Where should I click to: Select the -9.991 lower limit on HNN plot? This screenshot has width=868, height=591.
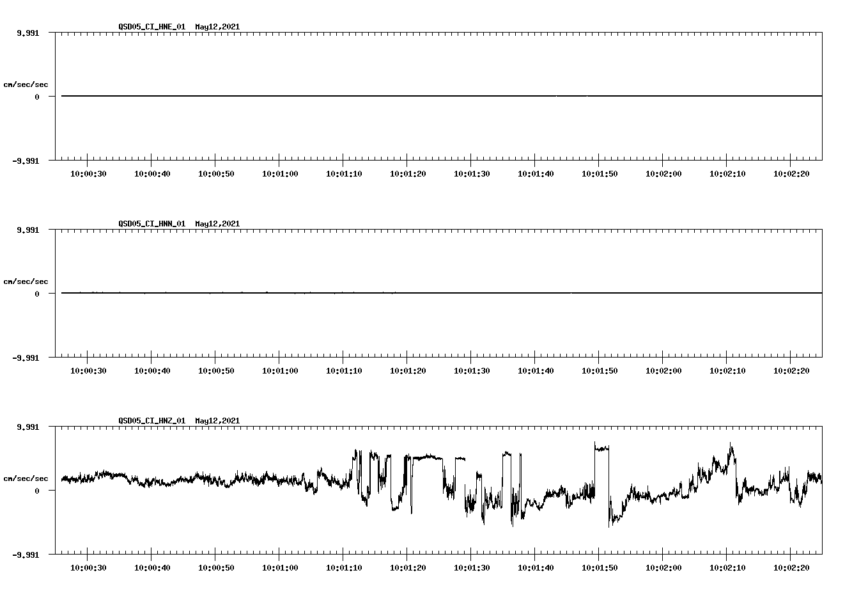[26, 358]
